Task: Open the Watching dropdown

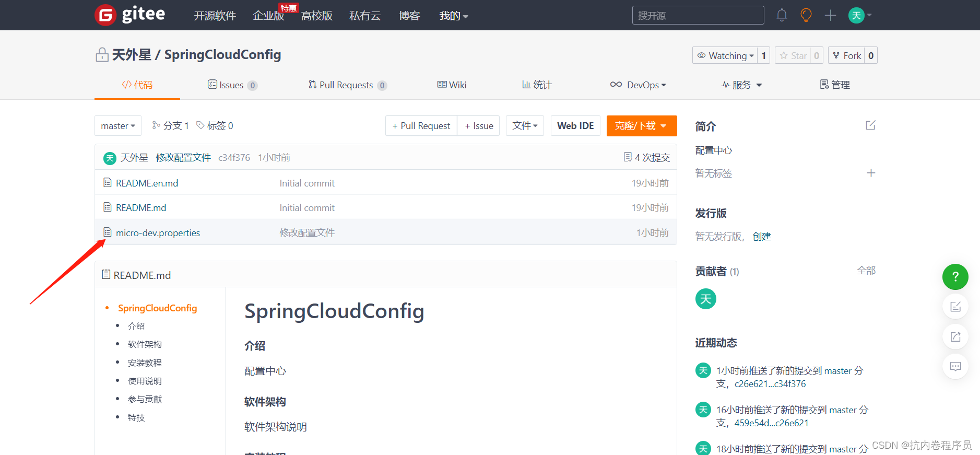Action: [x=725, y=55]
